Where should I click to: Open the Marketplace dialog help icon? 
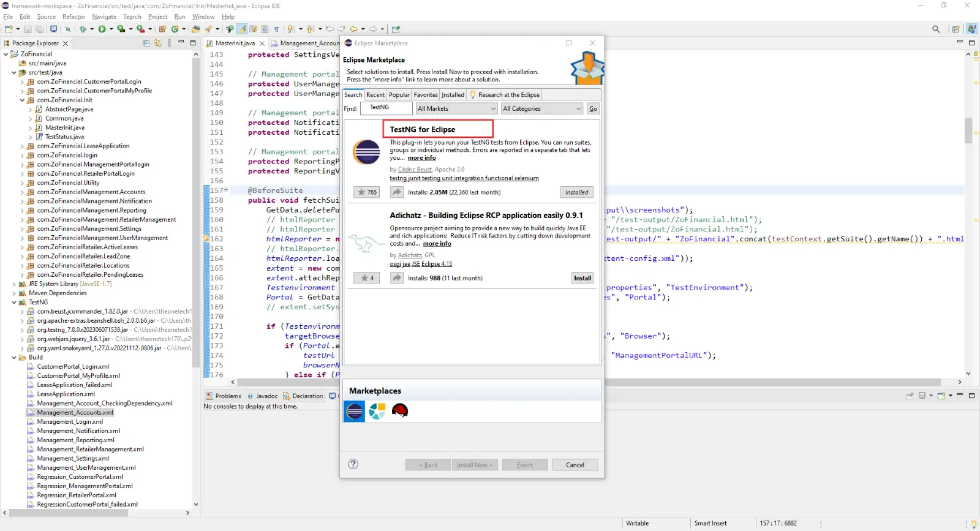353,464
